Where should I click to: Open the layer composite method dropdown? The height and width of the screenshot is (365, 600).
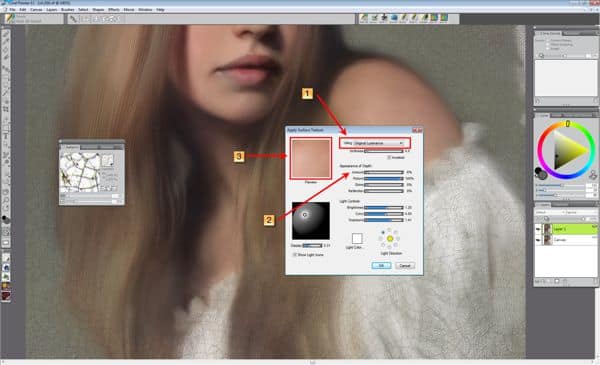549,212
